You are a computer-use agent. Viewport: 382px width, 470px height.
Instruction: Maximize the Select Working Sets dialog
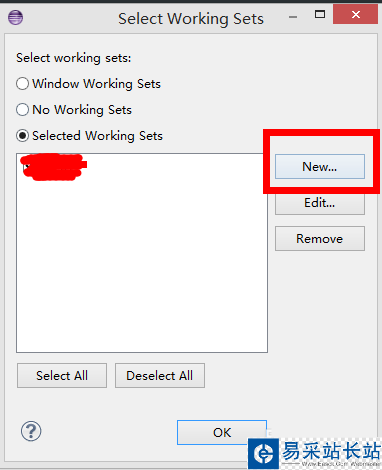tap(320, 14)
